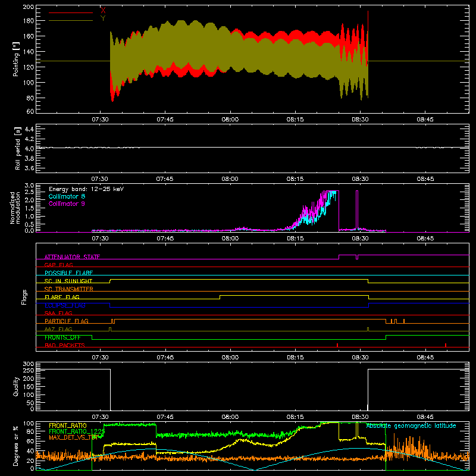Click the olive Y legend line swatch

tap(71, 21)
